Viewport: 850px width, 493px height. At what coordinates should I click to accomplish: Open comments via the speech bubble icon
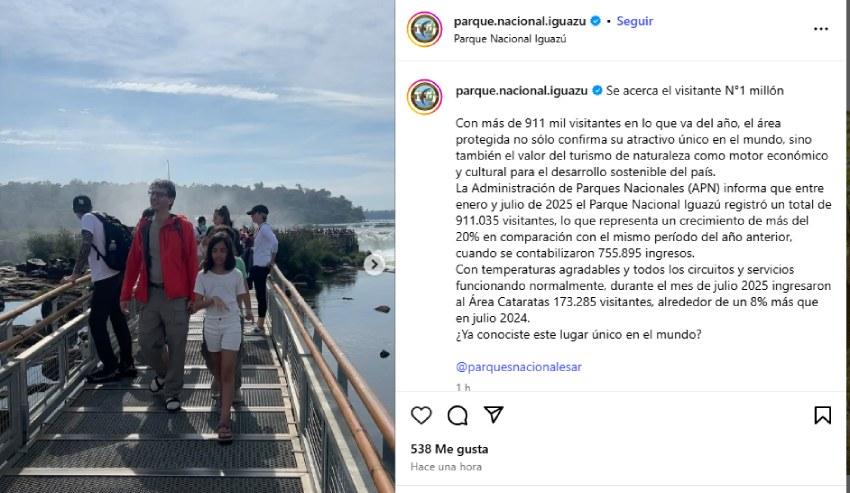click(458, 415)
